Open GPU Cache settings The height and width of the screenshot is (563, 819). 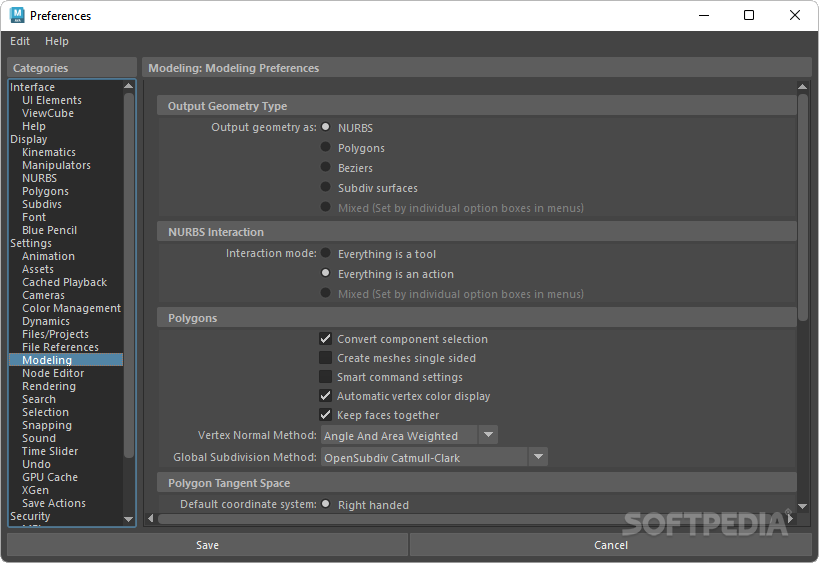pos(50,477)
